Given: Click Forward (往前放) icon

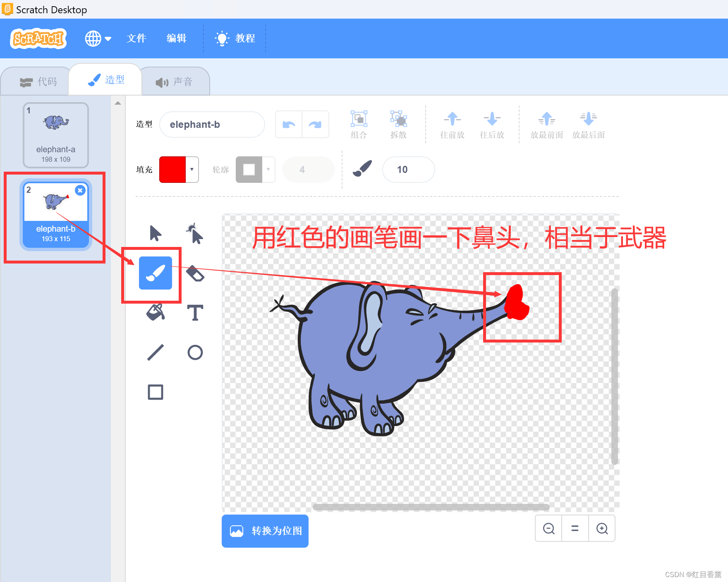Looking at the screenshot, I should pos(453,119).
